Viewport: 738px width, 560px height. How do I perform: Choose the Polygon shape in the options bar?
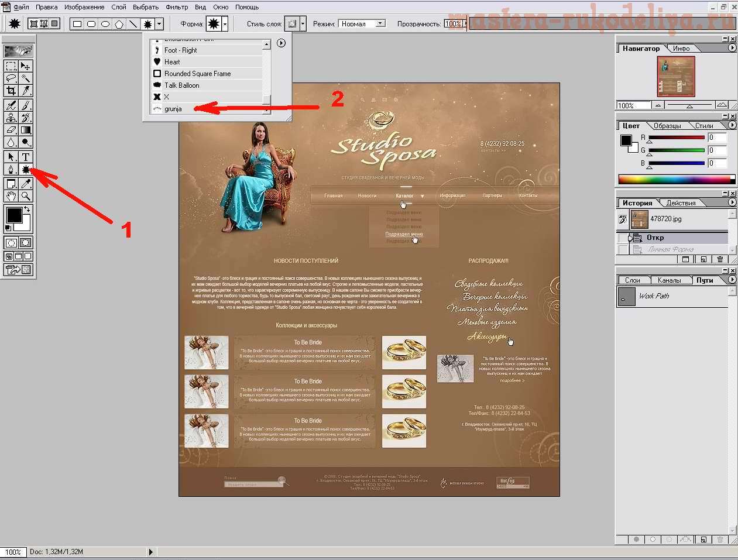119,24
